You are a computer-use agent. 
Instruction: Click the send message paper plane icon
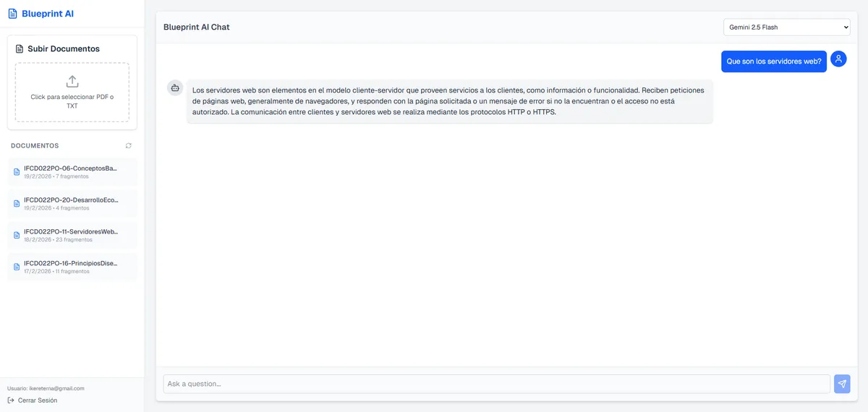(x=842, y=384)
